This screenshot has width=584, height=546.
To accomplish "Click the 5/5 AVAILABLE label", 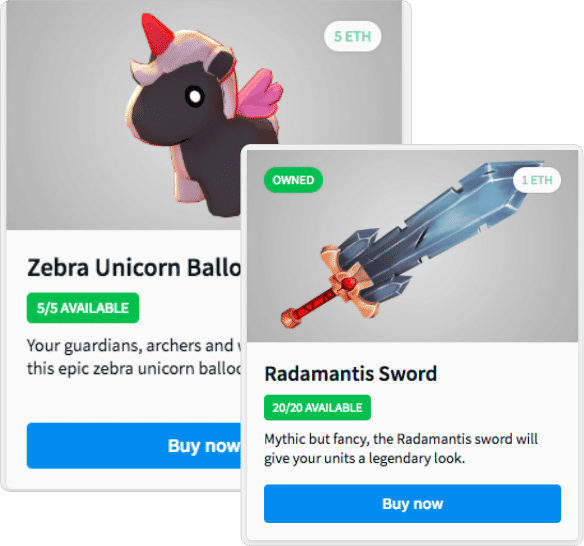I will [83, 308].
